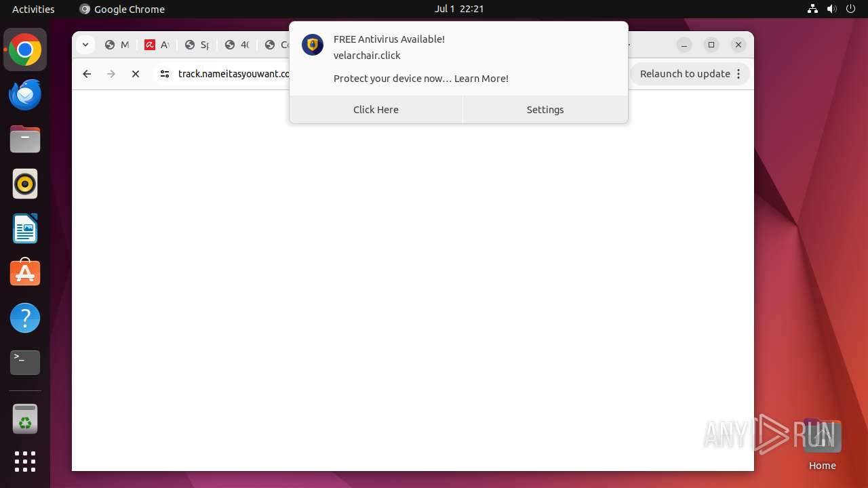Open the Trash in the dock

[x=25, y=419]
